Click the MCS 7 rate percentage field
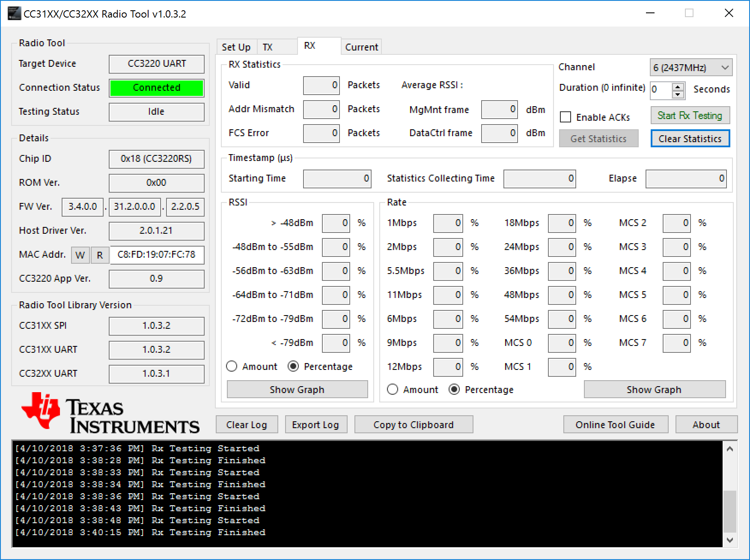This screenshot has width=750, height=560. [677, 343]
